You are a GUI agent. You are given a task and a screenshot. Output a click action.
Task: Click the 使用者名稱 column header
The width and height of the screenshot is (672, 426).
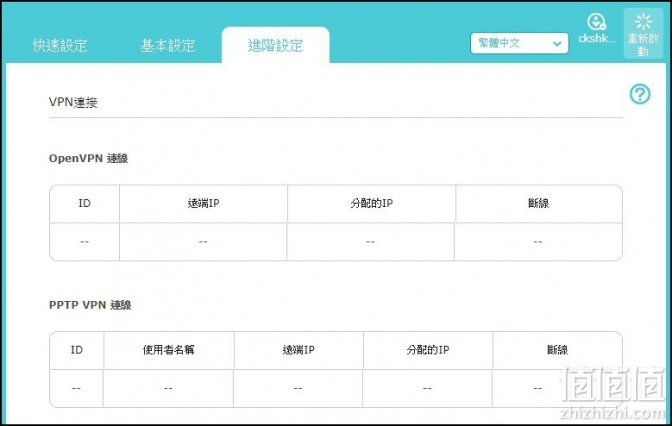click(169, 350)
